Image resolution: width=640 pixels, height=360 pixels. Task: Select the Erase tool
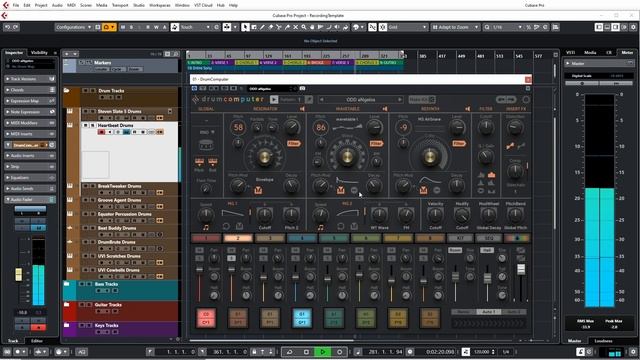click(x=270, y=27)
